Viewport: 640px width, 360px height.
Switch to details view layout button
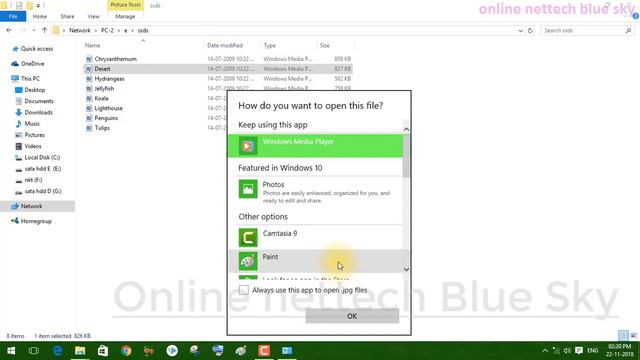pyautogui.click(x=623, y=336)
